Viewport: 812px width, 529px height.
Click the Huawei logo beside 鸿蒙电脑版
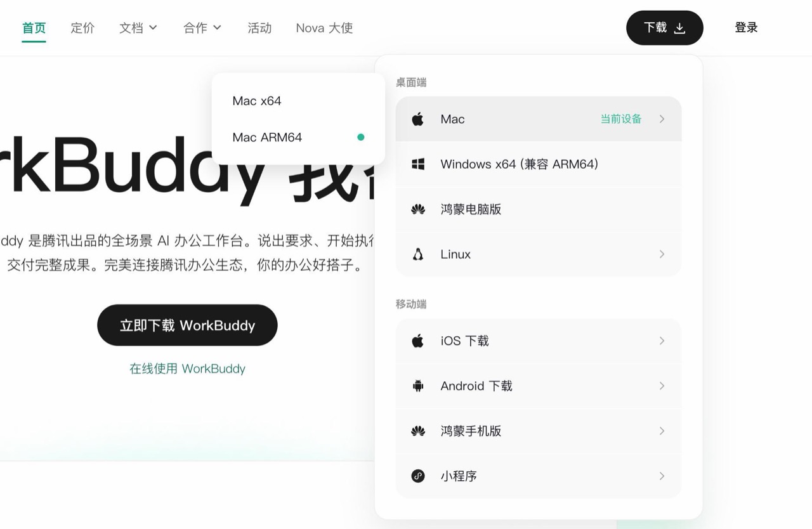click(x=417, y=209)
